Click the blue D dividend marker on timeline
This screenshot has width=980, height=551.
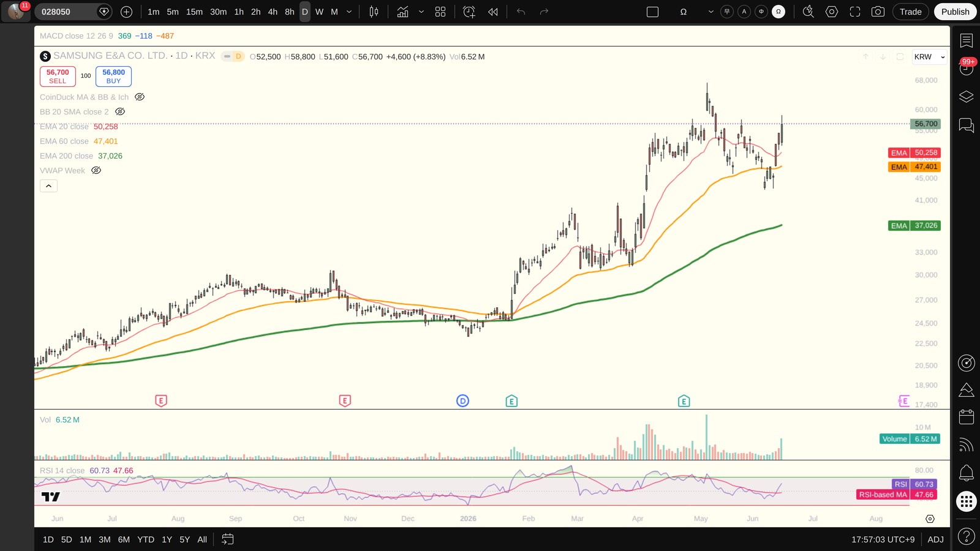click(462, 401)
